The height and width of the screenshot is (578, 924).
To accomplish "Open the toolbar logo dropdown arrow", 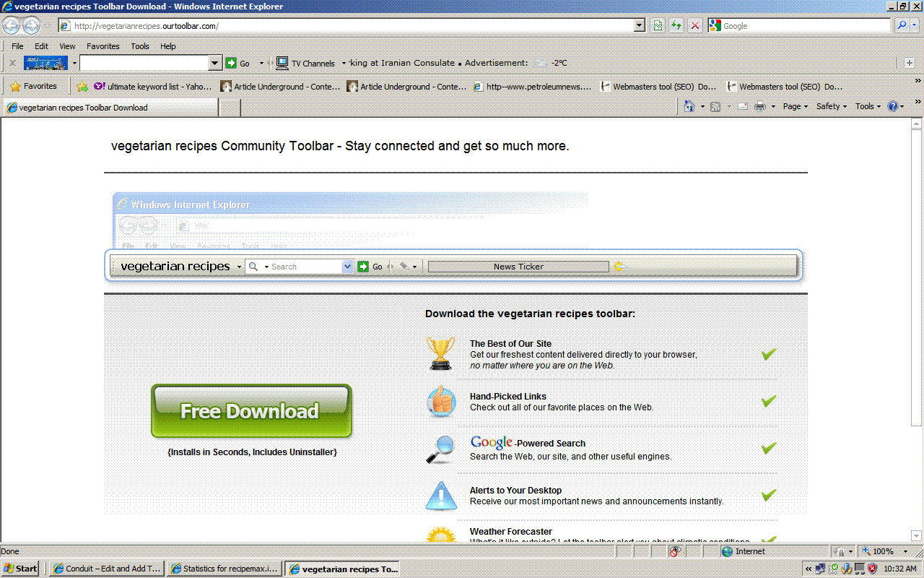I will [x=74, y=63].
